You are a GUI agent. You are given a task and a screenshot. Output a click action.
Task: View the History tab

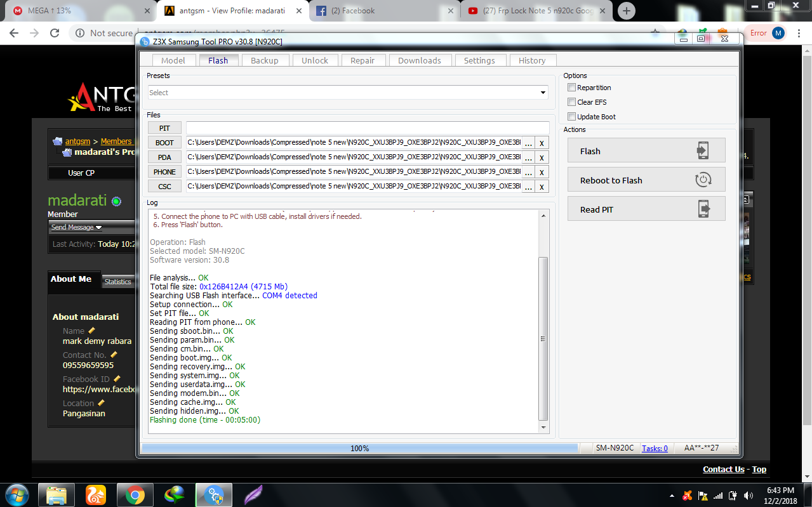click(x=532, y=60)
